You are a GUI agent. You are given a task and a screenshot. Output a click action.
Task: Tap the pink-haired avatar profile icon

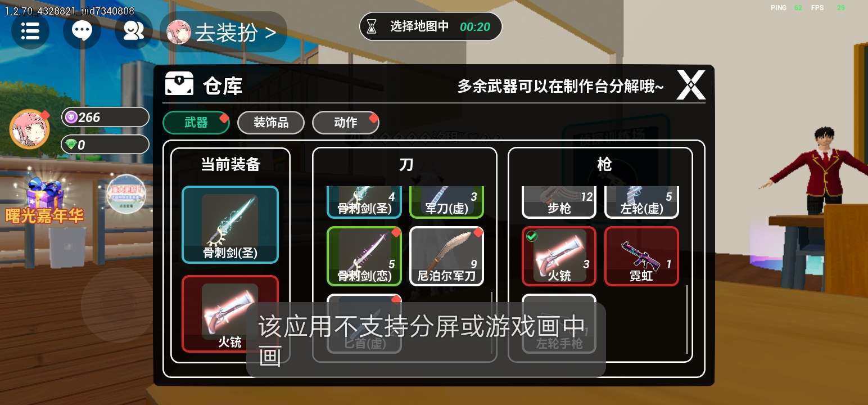(x=29, y=128)
